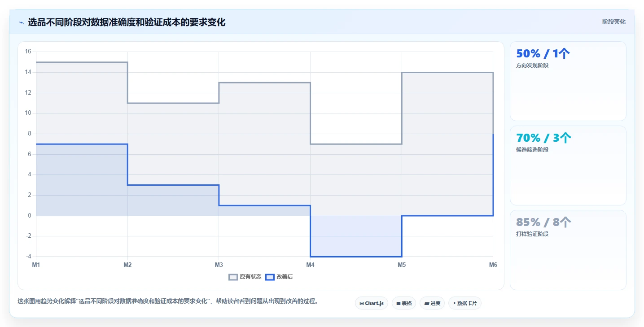Screen dimensions: 644x327
Task: Select the Chart.js tag
Action: 372,303
